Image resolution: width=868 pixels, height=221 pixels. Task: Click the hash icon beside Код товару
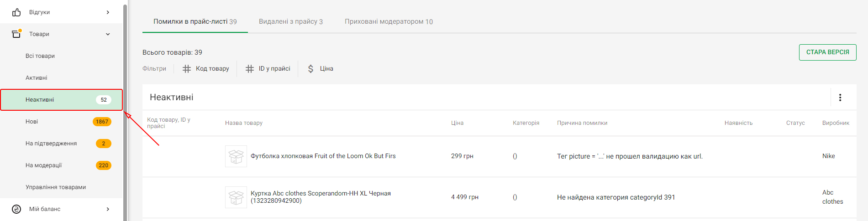pyautogui.click(x=187, y=69)
